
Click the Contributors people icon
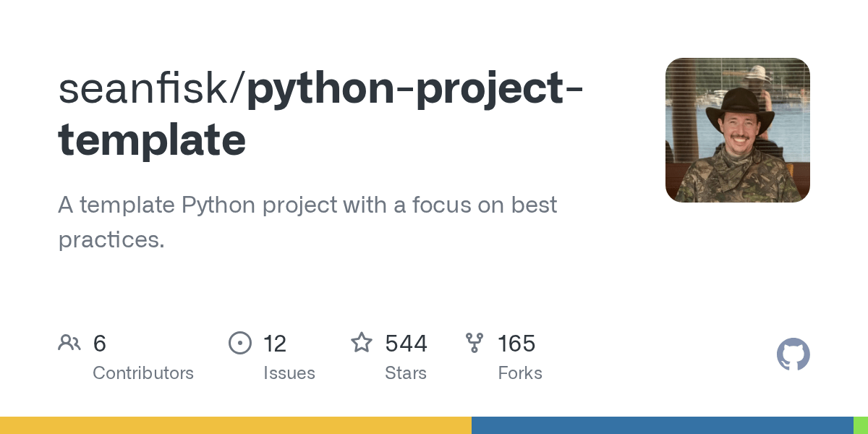tap(69, 343)
